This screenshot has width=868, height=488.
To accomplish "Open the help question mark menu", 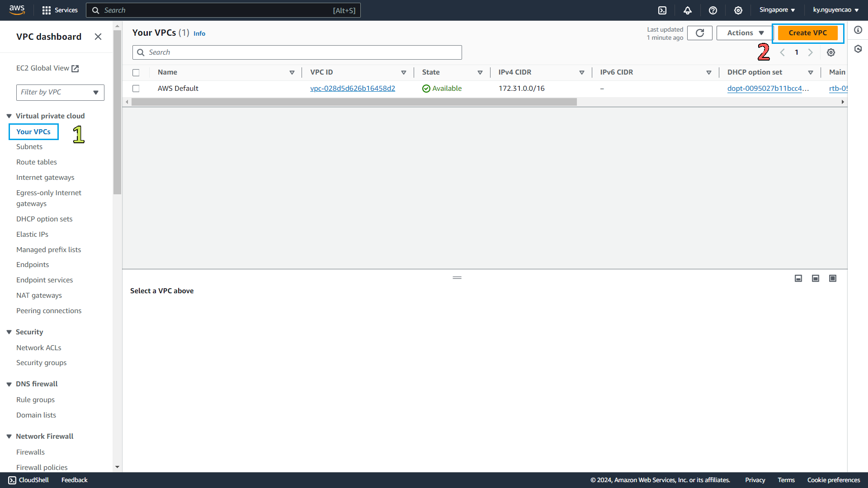I will pyautogui.click(x=713, y=10).
